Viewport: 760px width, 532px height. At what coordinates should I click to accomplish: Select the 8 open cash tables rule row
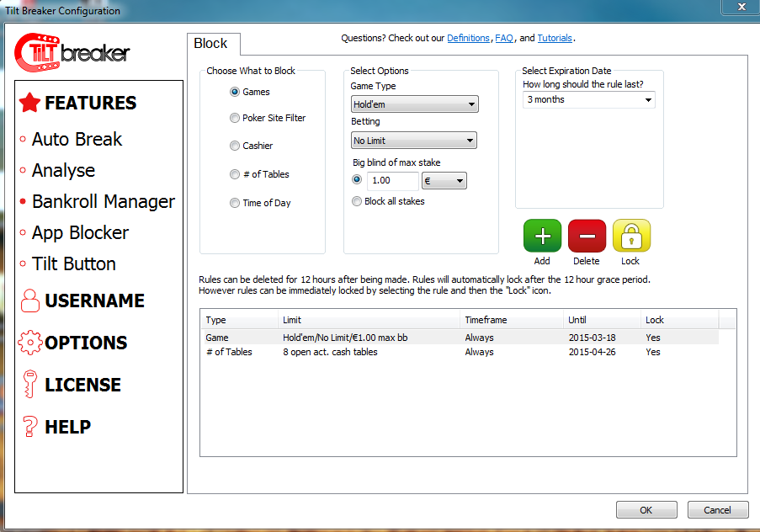coord(460,352)
